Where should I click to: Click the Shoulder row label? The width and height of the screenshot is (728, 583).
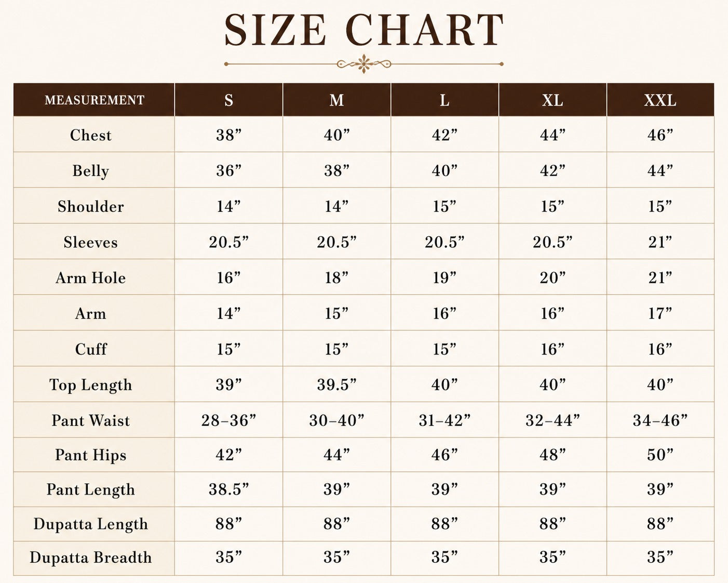point(91,207)
